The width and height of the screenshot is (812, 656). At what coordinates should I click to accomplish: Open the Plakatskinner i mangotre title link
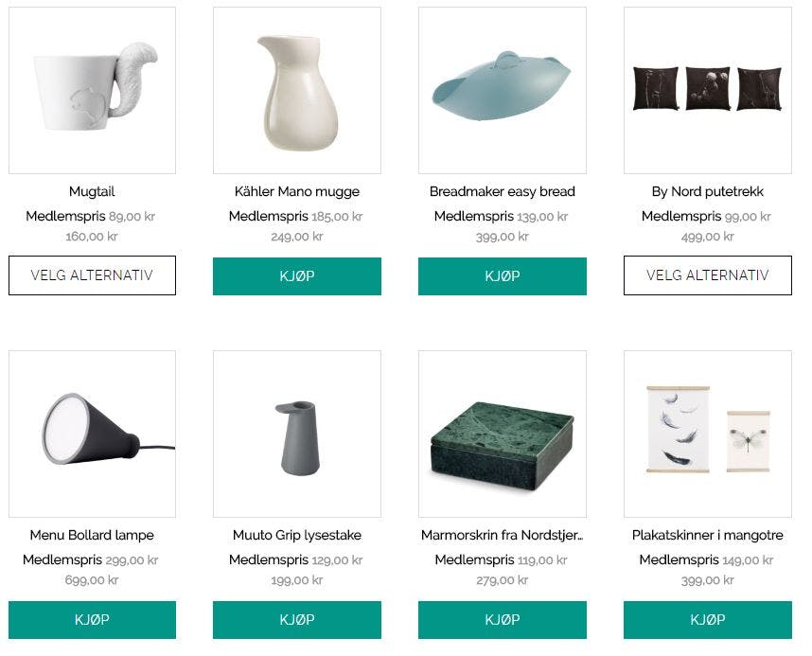(708, 535)
